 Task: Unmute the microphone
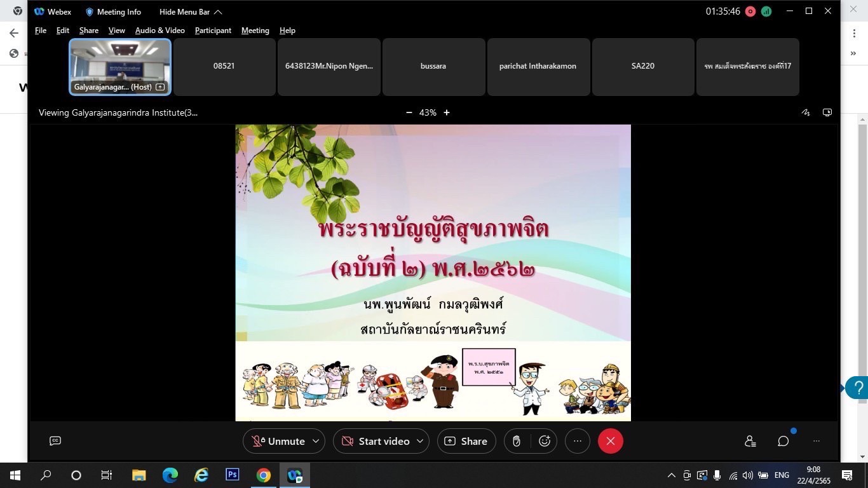click(x=278, y=441)
